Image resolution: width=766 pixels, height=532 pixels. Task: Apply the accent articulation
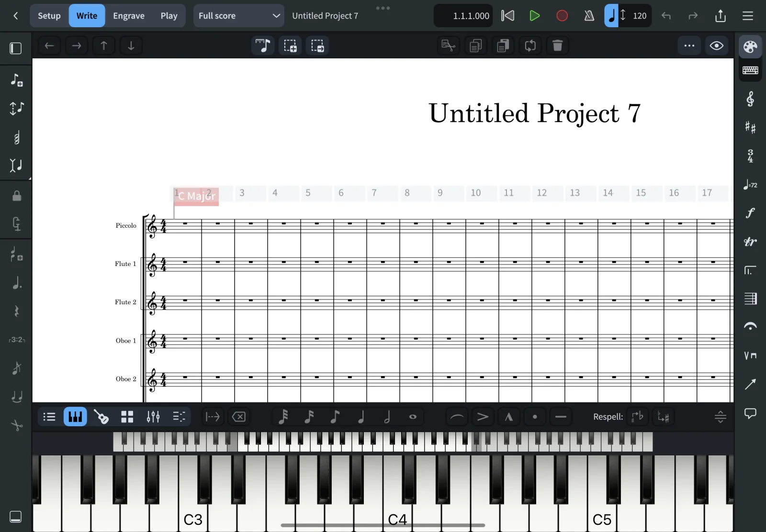point(483,417)
